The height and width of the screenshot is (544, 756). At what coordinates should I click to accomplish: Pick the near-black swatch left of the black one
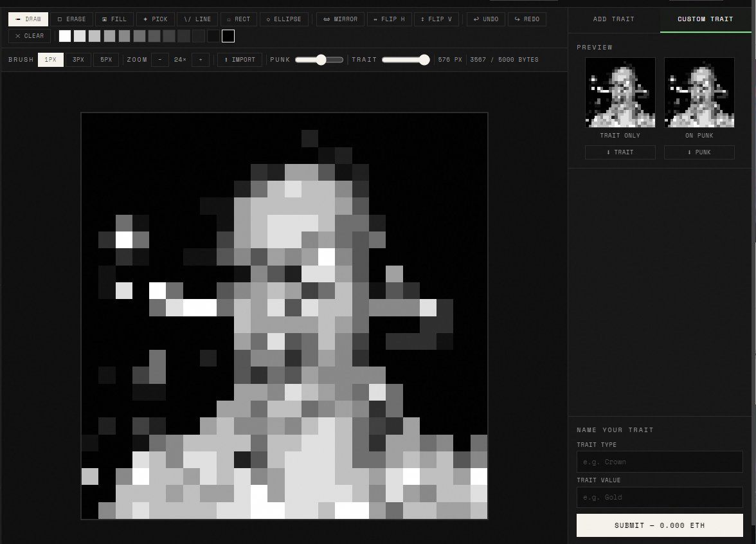pyautogui.click(x=213, y=36)
